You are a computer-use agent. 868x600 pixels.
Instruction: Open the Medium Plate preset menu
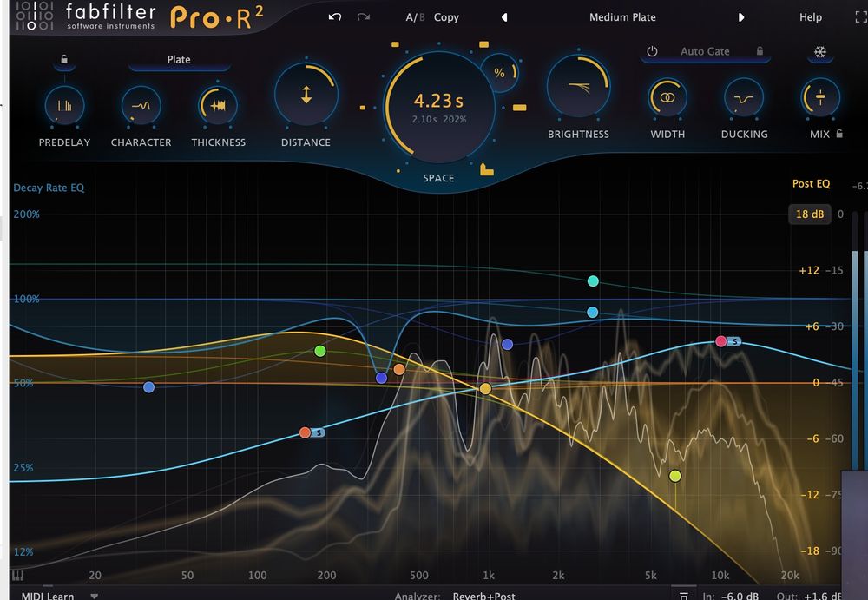pos(622,17)
